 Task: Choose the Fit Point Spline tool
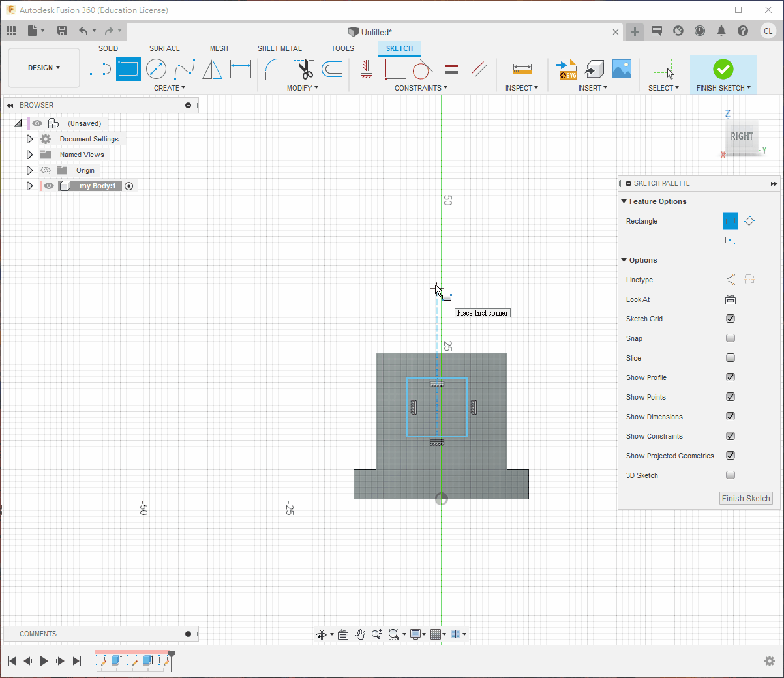[x=184, y=68]
